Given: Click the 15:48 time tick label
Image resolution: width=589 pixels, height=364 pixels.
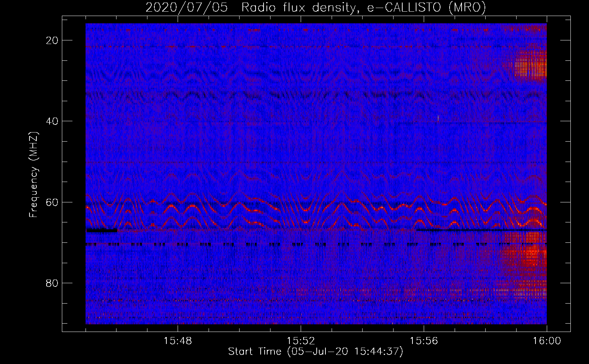Looking at the screenshot, I should click(178, 341).
